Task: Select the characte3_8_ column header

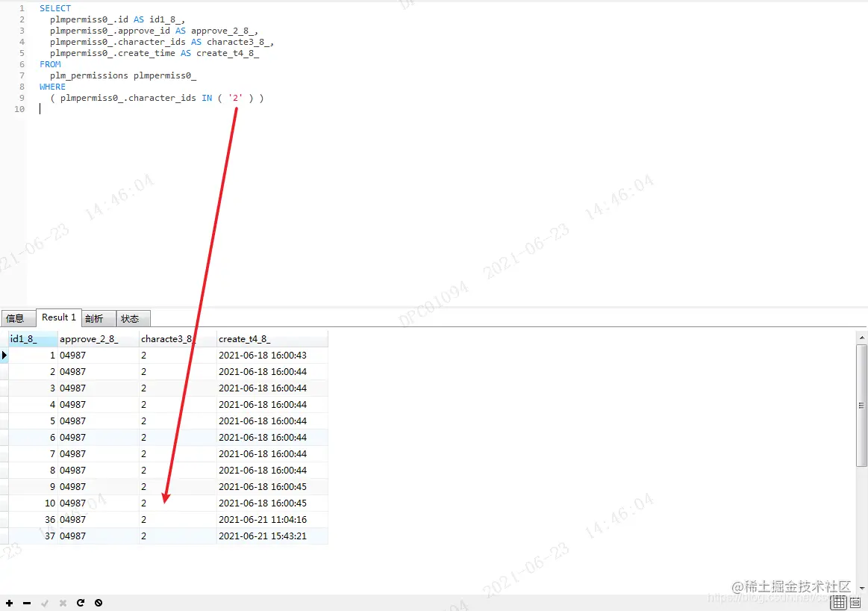Action: click(x=177, y=339)
